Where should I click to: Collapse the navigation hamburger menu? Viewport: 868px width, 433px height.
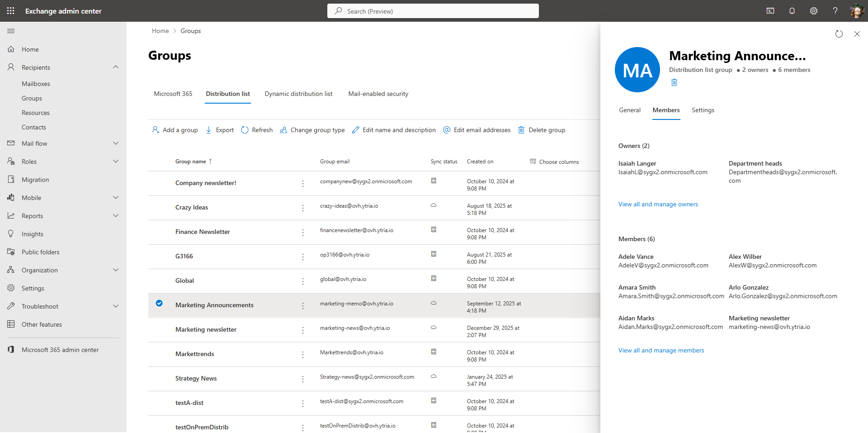pyautogui.click(x=11, y=31)
